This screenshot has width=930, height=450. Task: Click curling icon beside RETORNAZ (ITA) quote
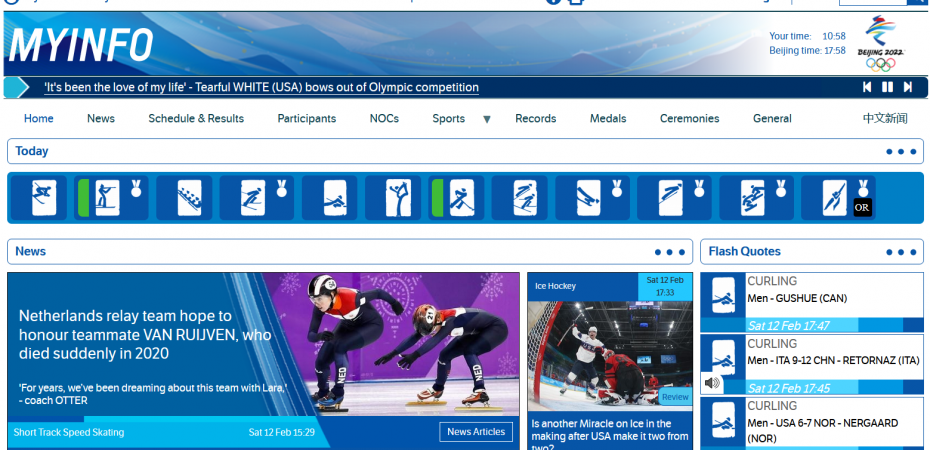click(x=722, y=358)
